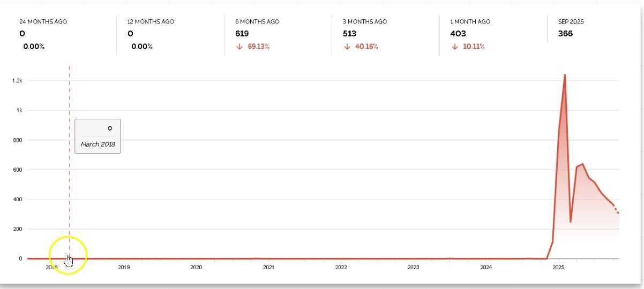Screen dimensions: 644x289
Task: Click the 6 MONTHS AGO value 619
Action: click(242, 34)
